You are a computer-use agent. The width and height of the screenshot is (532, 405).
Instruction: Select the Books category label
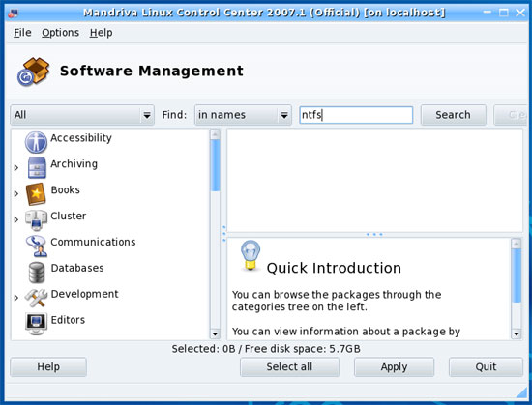click(65, 189)
